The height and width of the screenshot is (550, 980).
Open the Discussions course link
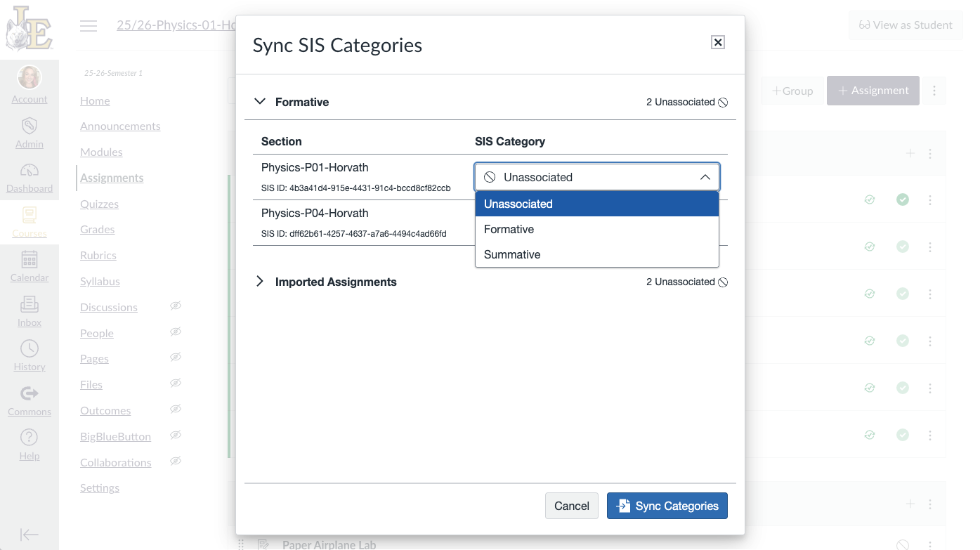click(x=109, y=308)
